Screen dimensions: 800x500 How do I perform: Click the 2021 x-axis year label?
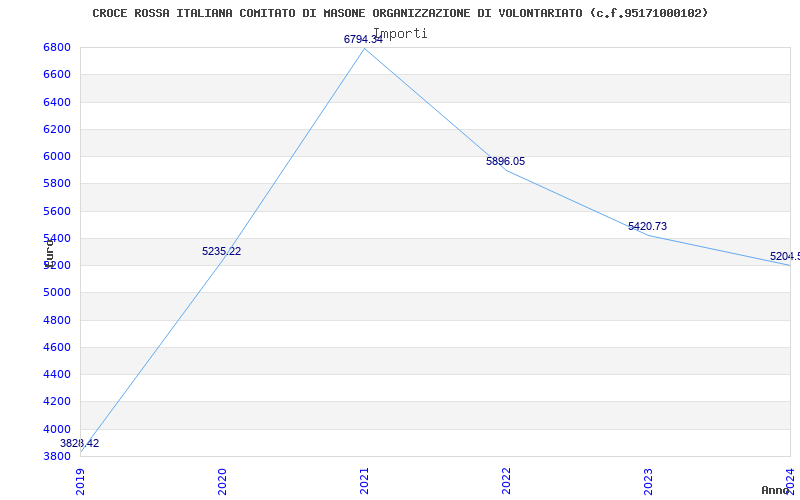coord(364,481)
